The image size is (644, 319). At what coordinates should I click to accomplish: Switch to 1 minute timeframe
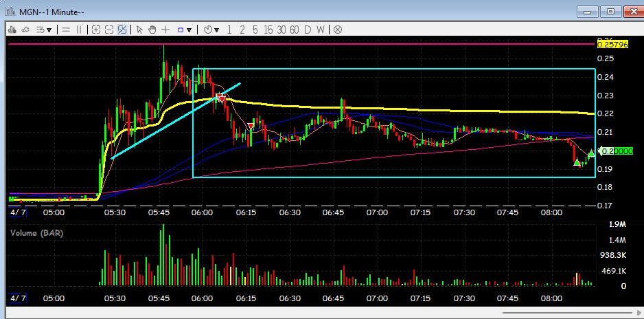(x=229, y=30)
